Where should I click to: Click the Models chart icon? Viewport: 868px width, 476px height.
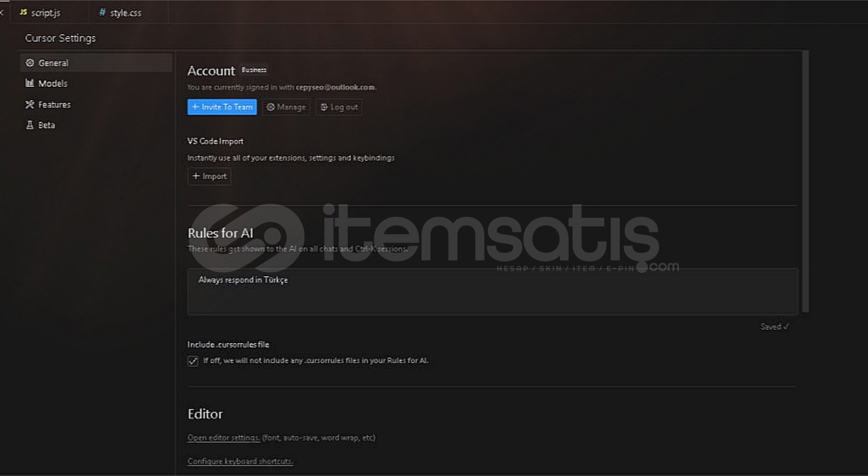click(30, 83)
